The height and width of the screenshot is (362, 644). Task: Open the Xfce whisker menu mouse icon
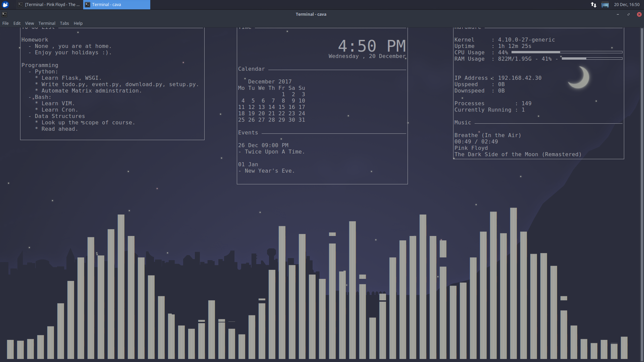[5, 4]
